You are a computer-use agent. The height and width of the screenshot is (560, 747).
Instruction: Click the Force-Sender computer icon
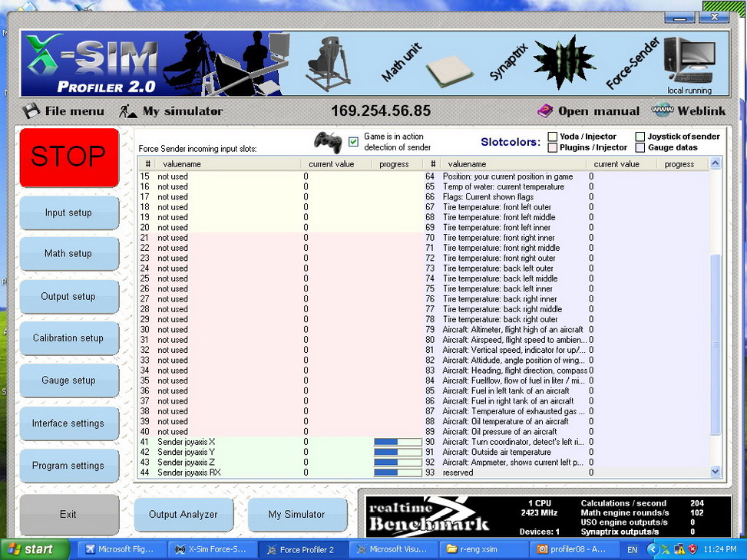(x=689, y=61)
